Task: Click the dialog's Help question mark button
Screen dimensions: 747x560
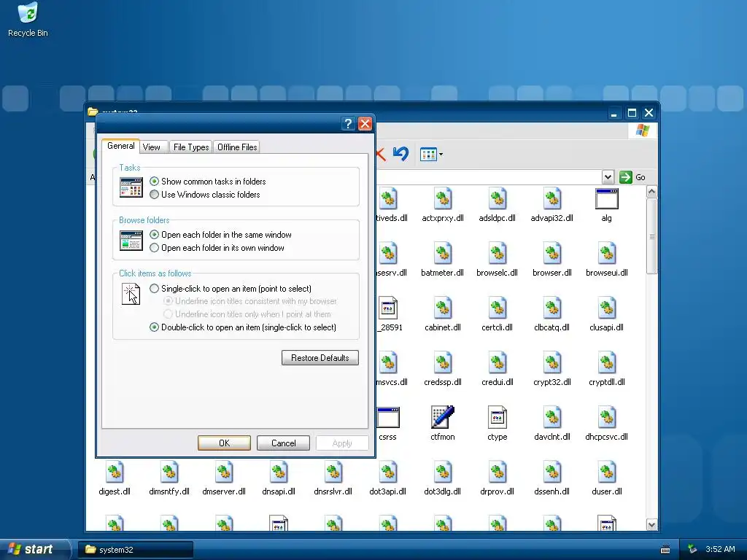Action: 348,124
